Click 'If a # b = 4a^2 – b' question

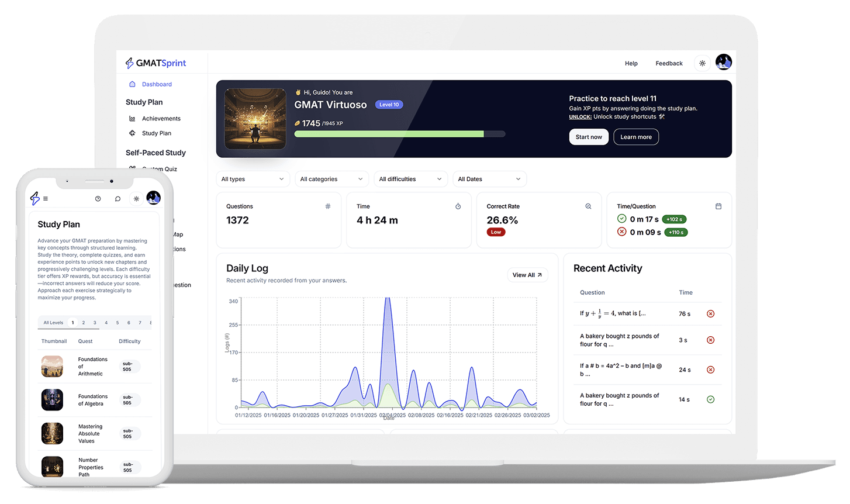point(621,370)
